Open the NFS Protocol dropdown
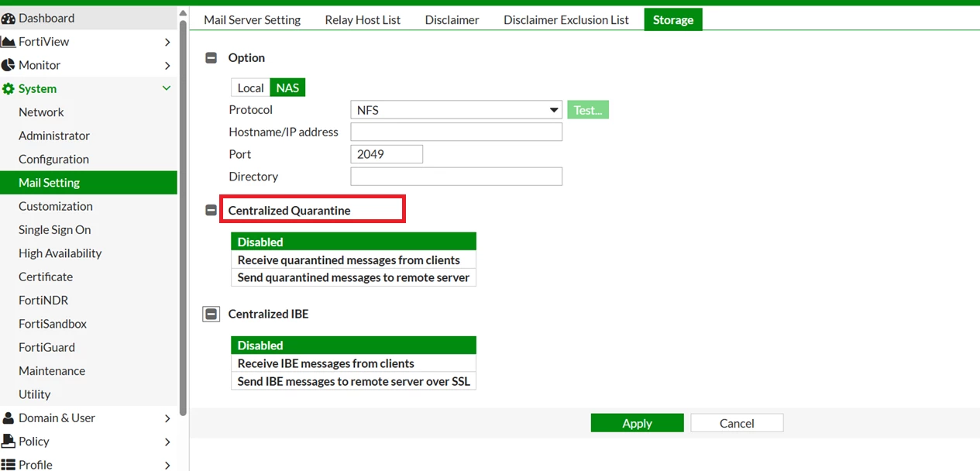The height and width of the screenshot is (471, 980). 456,110
